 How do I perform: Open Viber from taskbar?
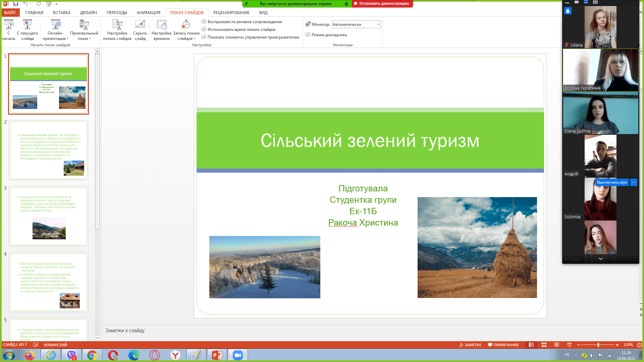click(71, 355)
